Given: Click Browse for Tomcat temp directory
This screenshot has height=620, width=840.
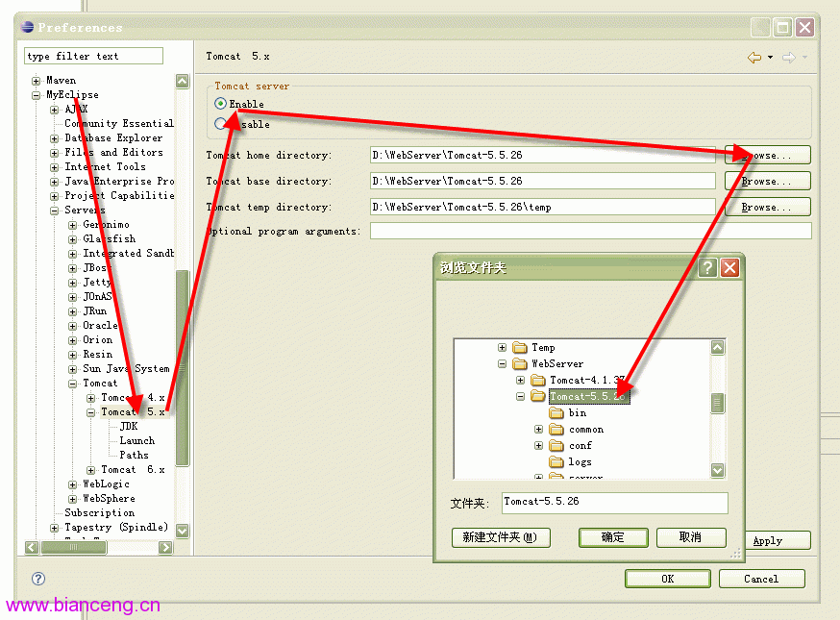Looking at the screenshot, I should (x=767, y=207).
